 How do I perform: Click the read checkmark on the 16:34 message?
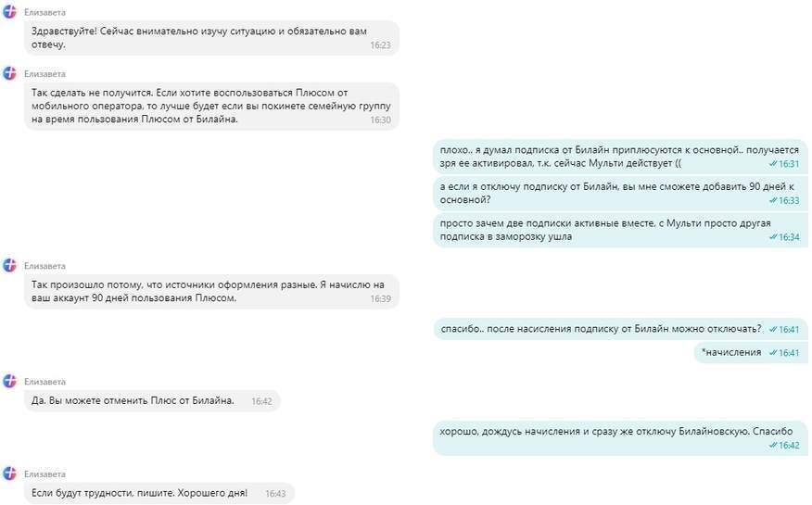point(773,237)
